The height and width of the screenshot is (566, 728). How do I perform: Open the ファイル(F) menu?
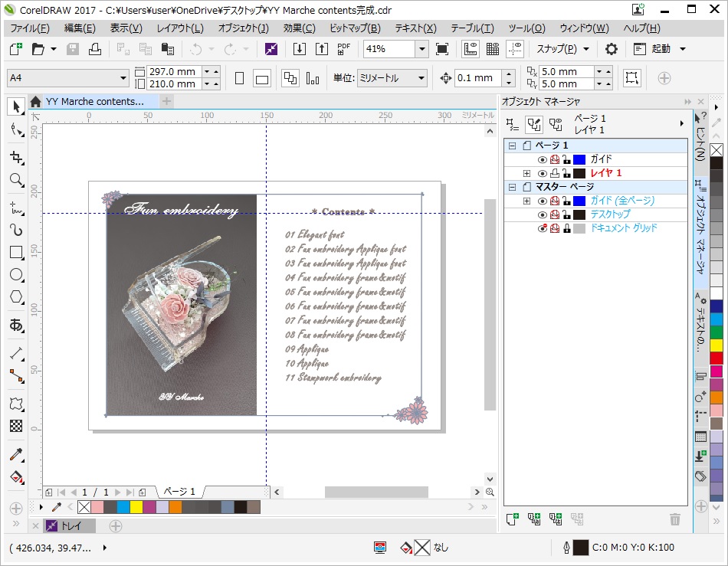[30, 28]
